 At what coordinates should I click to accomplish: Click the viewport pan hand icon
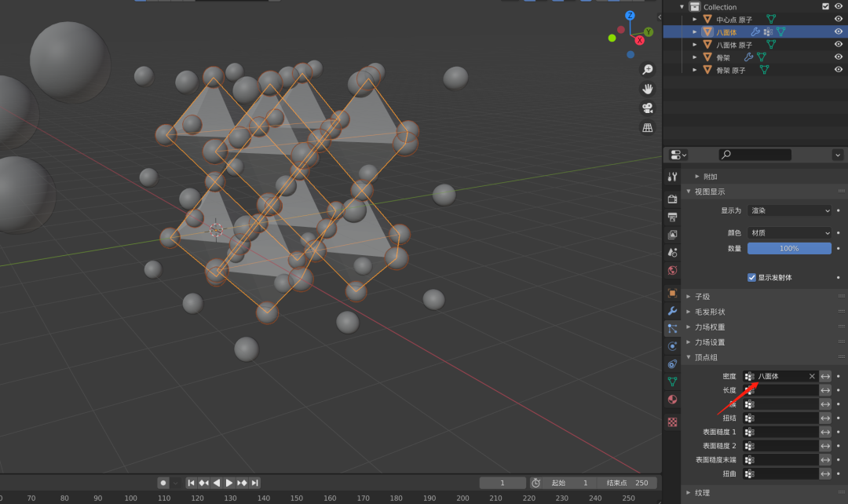647,89
